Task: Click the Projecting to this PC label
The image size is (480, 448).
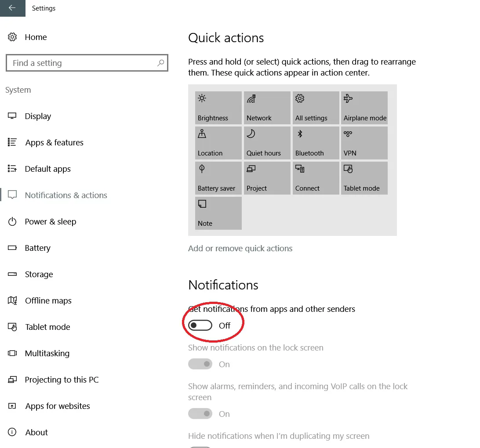Action: point(62,379)
